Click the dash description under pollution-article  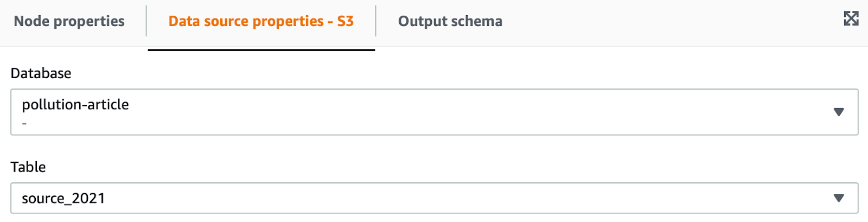pos(24,124)
